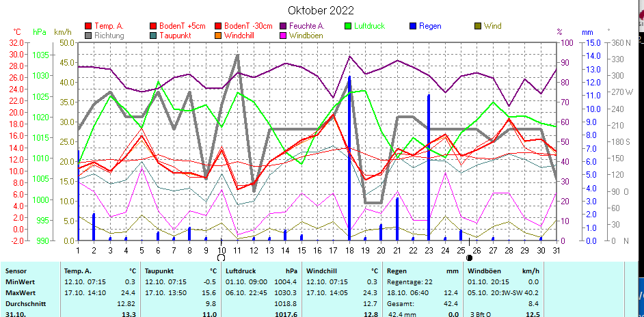Click the Temp. A. table column header

pyautogui.click(x=78, y=271)
